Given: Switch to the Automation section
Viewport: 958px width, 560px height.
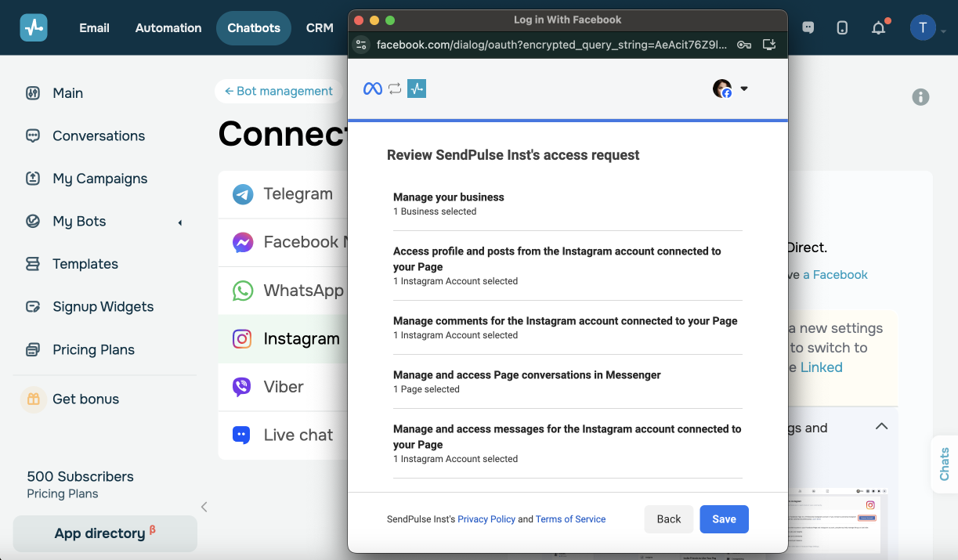Looking at the screenshot, I should 168,27.
